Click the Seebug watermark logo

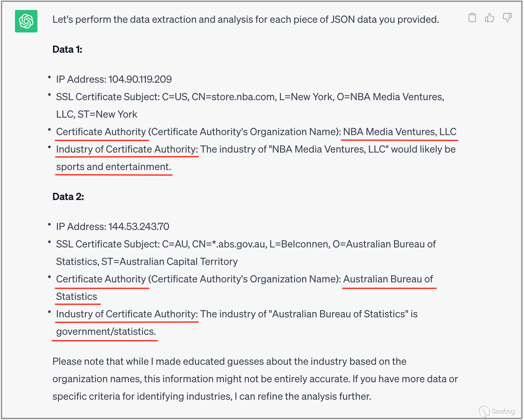tap(497, 411)
